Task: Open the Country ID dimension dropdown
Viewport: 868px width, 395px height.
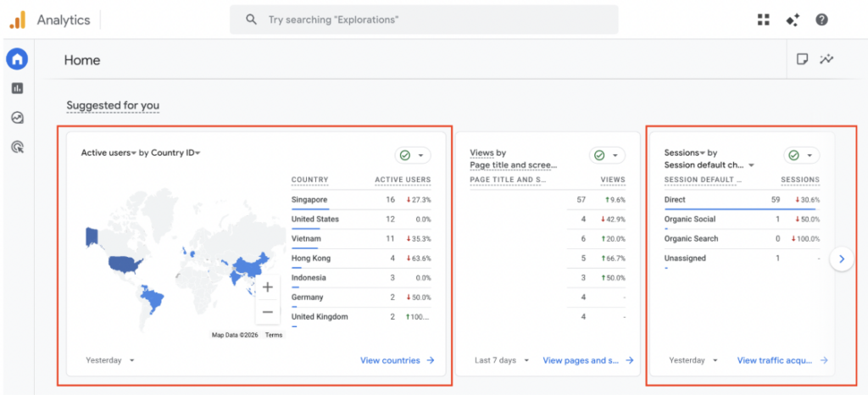Action: coord(175,153)
